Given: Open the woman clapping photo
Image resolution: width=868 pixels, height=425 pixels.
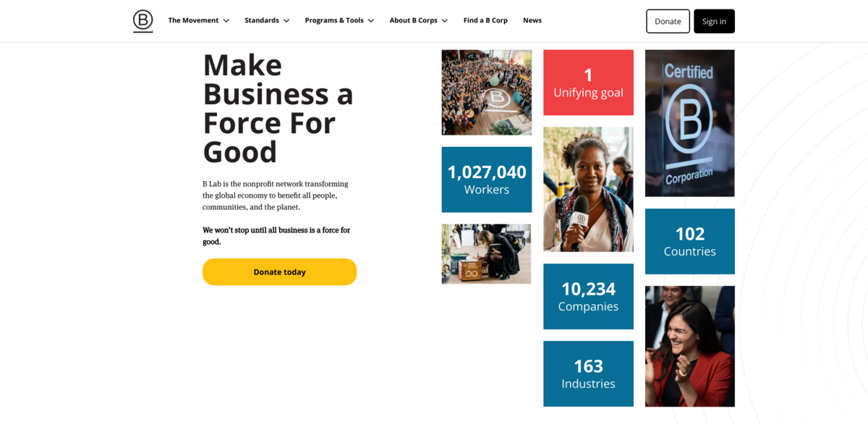Looking at the screenshot, I should pos(689,346).
